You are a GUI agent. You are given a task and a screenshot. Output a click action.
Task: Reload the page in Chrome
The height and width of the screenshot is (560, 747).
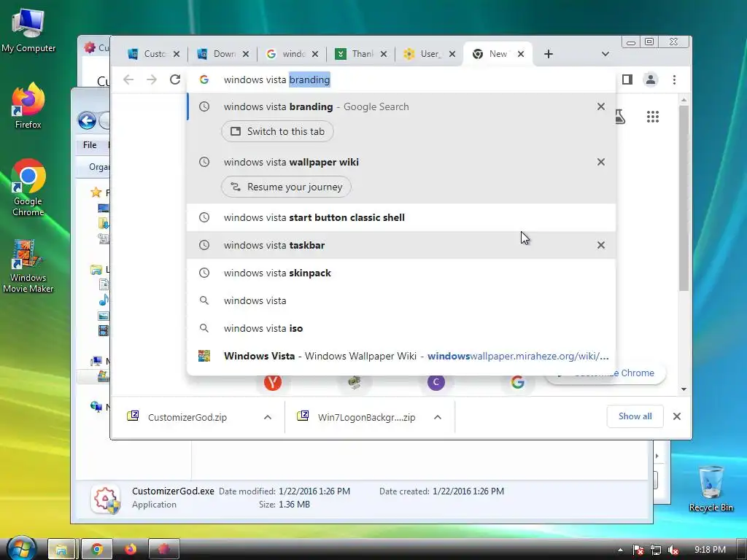(x=175, y=79)
